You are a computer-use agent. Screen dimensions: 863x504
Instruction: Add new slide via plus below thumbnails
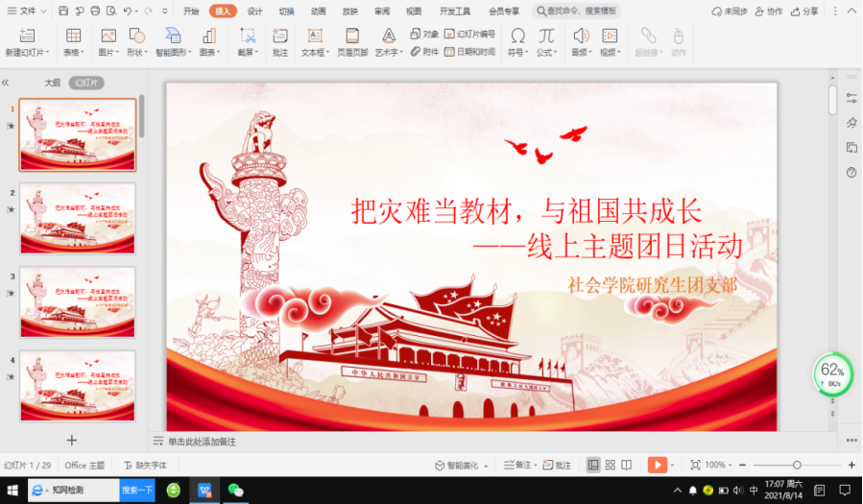tap(72, 441)
